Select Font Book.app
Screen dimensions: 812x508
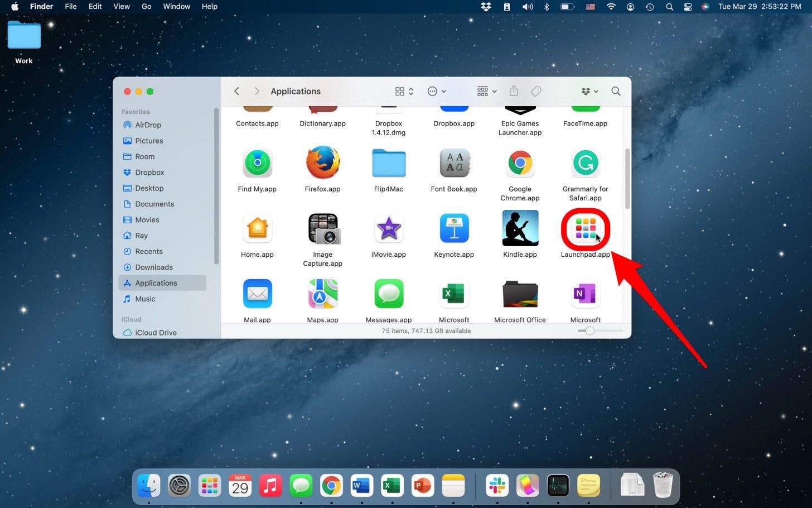(x=454, y=162)
